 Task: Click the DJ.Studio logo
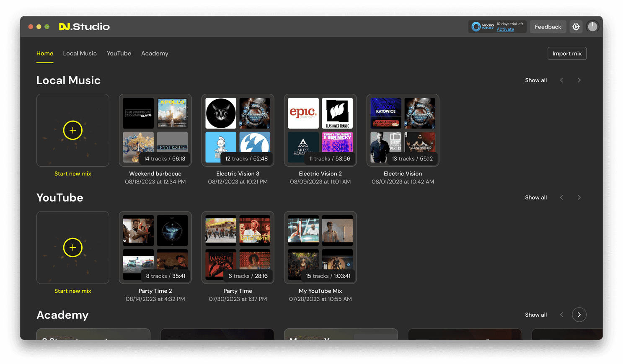(x=84, y=27)
